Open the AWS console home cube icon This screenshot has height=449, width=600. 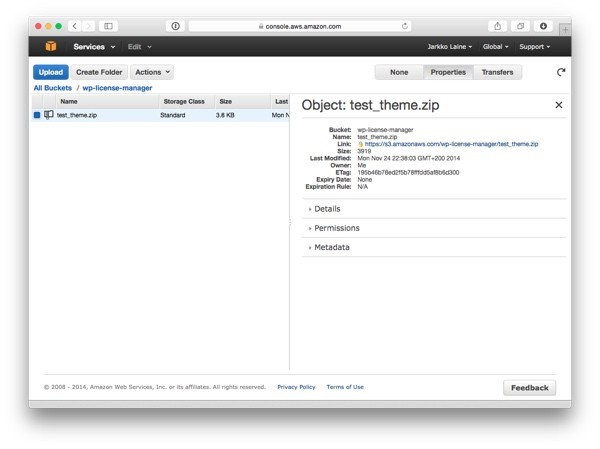[x=51, y=46]
